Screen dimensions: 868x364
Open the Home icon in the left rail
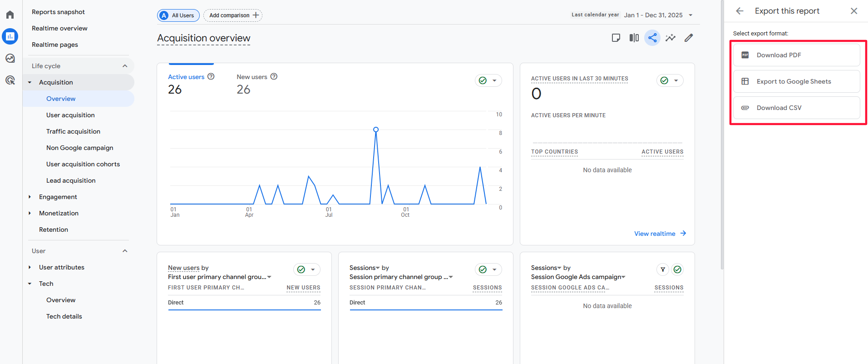tap(10, 15)
